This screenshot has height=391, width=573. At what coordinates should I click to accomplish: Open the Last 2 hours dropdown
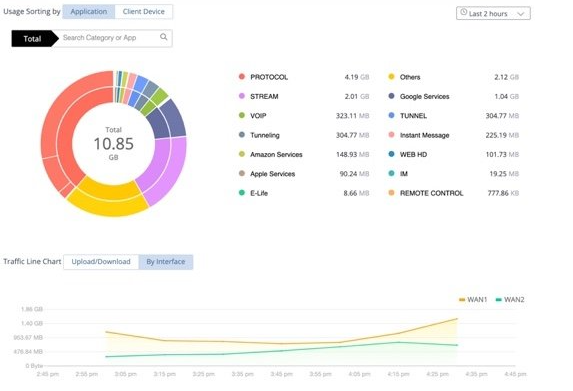[493, 14]
